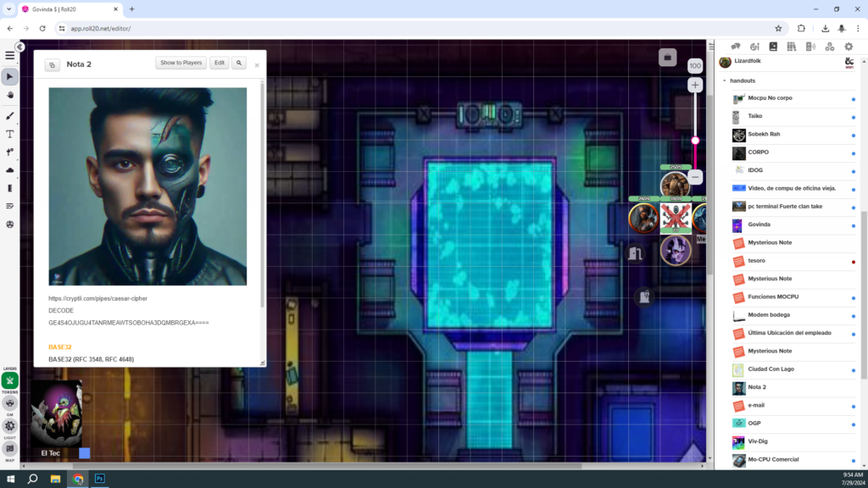
Task: Switch to the GM layer
Action: (10, 403)
